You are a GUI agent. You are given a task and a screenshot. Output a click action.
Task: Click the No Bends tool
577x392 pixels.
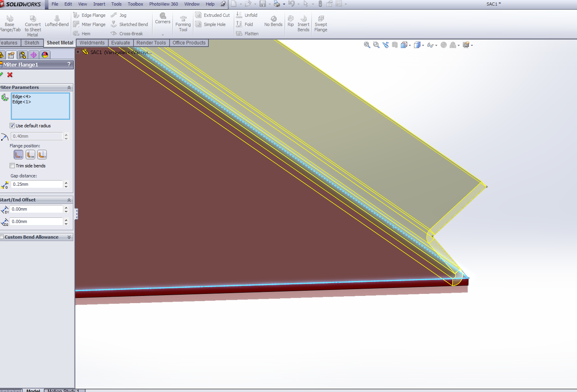[x=273, y=22]
